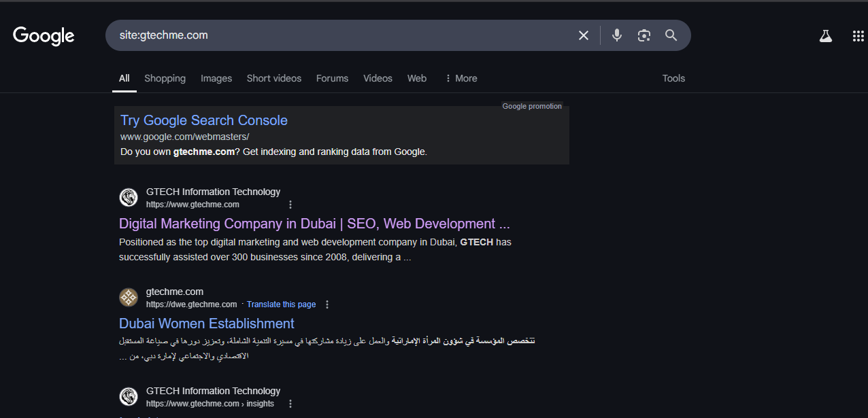The width and height of the screenshot is (868, 418).
Task: Click the Google promotion label
Action: pyautogui.click(x=532, y=106)
